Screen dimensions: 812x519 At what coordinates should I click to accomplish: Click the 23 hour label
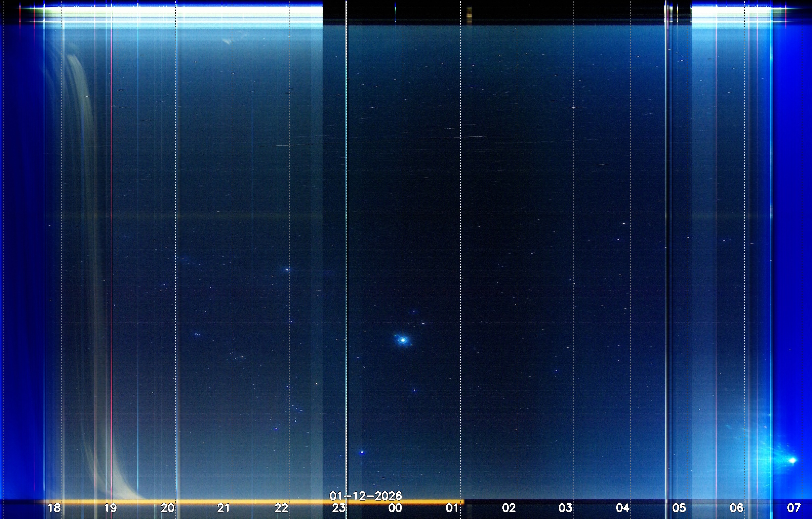[x=339, y=508]
